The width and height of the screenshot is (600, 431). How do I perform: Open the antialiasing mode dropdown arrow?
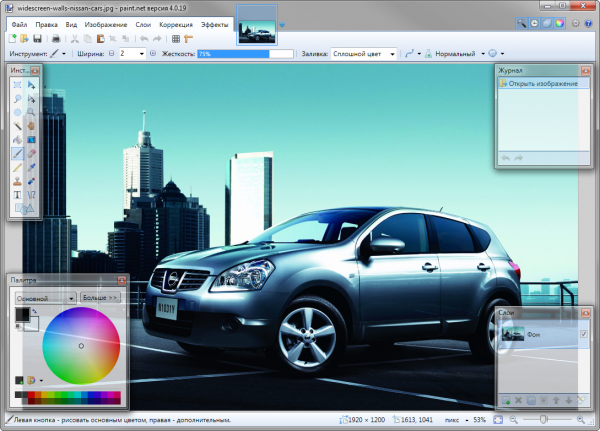pos(419,54)
